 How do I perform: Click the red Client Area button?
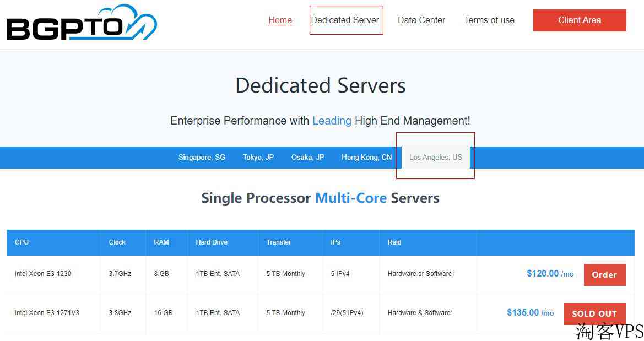click(580, 20)
